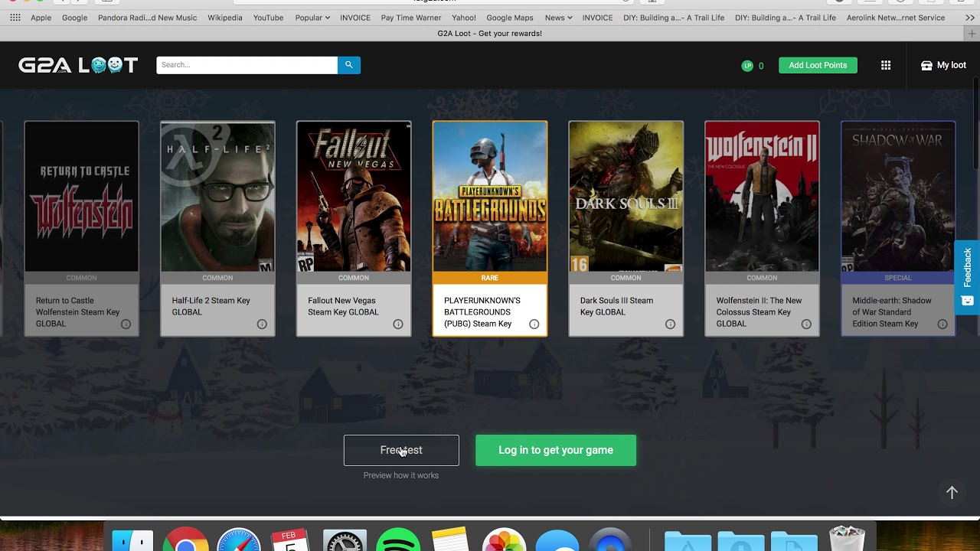Show more bookmarks overflow chevron
This screenshot has width=980, height=551.
[969, 18]
